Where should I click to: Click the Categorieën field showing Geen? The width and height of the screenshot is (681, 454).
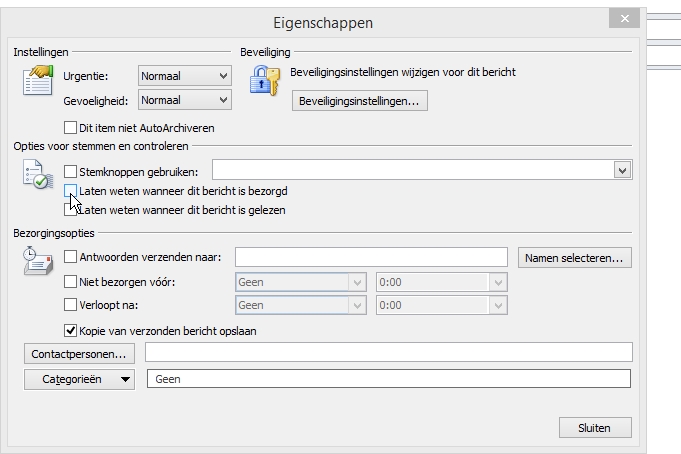pos(389,379)
